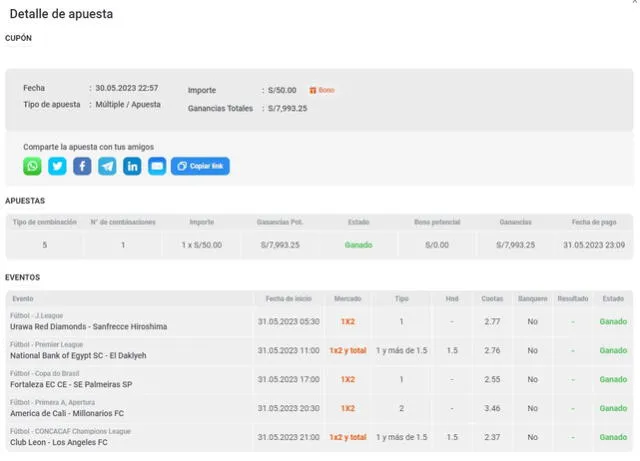640x461 pixels.
Task: Click start time 31.05.2023 05:30
Action: click(x=289, y=322)
